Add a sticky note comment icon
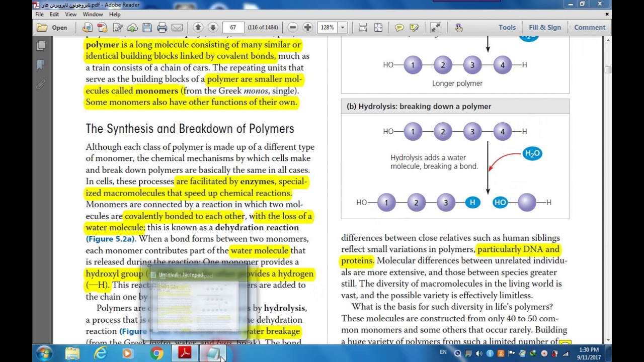This screenshot has height=362, width=644. 399,28
